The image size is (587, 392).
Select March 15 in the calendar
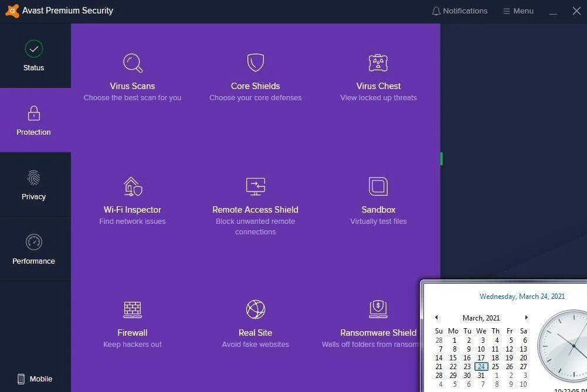(x=453, y=358)
